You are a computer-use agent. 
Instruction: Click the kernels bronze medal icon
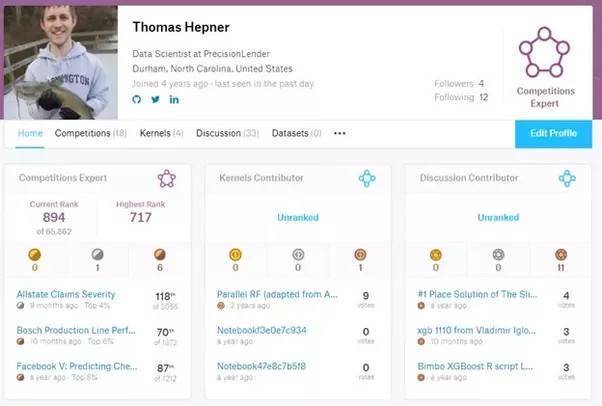click(x=360, y=255)
